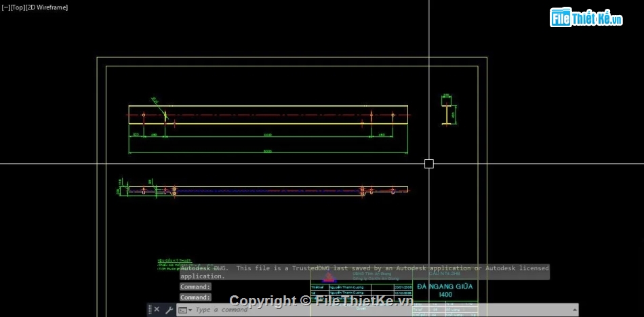
Task: Click the command line grip handle
Action: click(150, 310)
